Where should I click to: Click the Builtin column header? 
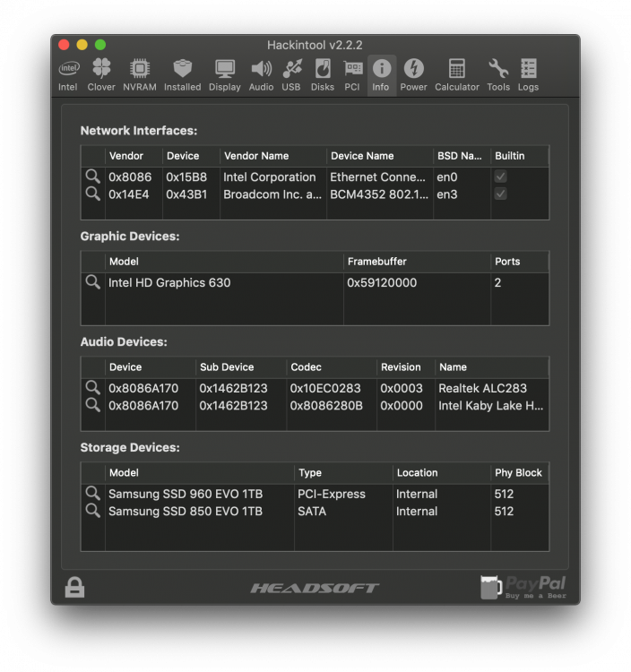point(520,156)
